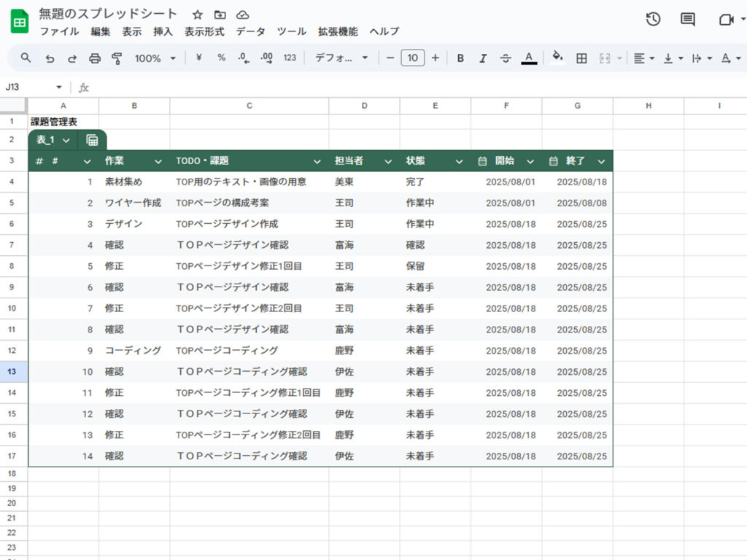Open vertical align dropdown
The image size is (747, 560).
click(673, 58)
